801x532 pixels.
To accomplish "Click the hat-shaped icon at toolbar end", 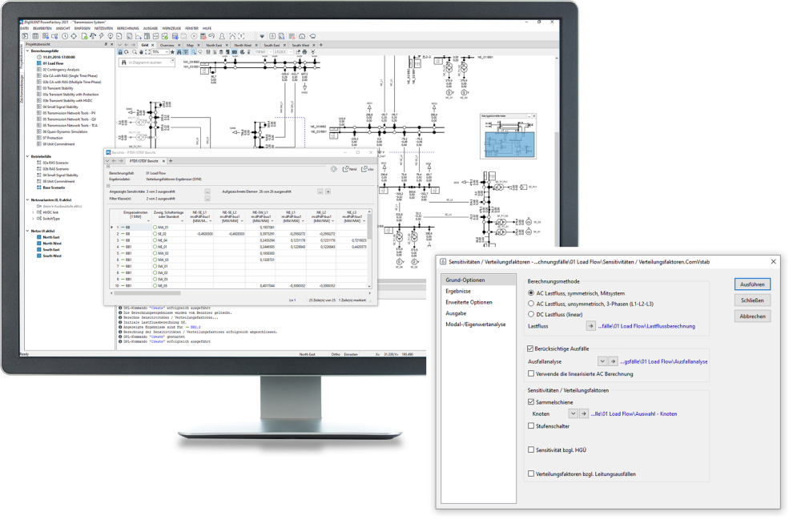I will click(x=312, y=36).
